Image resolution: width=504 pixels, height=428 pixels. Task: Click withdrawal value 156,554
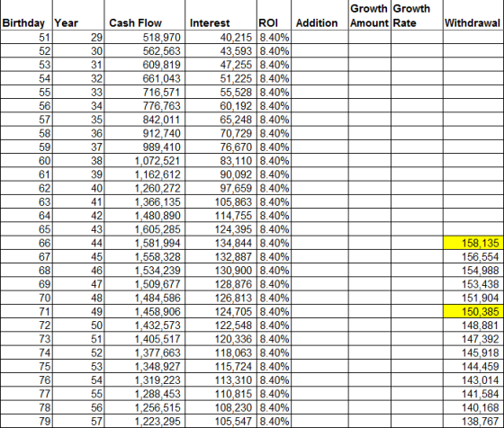click(481, 257)
